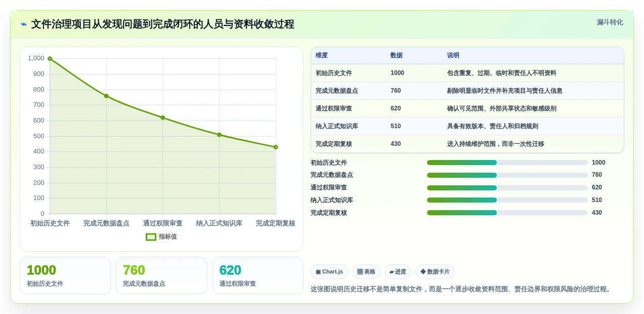Click the 通过权限审查 progress bar
Image resolution: width=644 pixels, height=314 pixels.
tap(507, 188)
